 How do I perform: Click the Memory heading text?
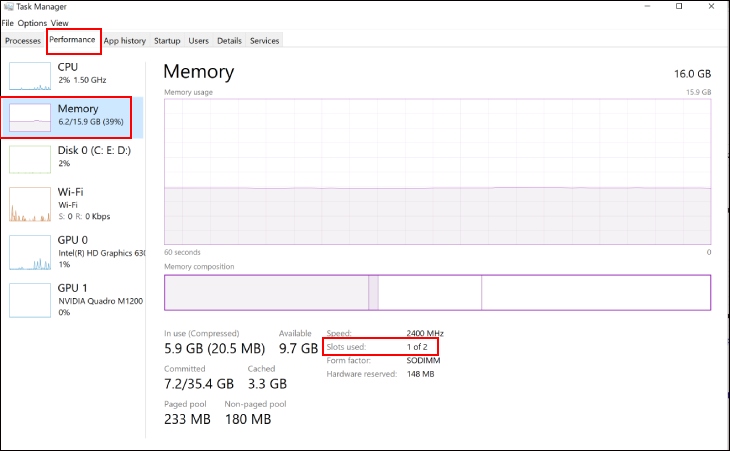click(199, 72)
